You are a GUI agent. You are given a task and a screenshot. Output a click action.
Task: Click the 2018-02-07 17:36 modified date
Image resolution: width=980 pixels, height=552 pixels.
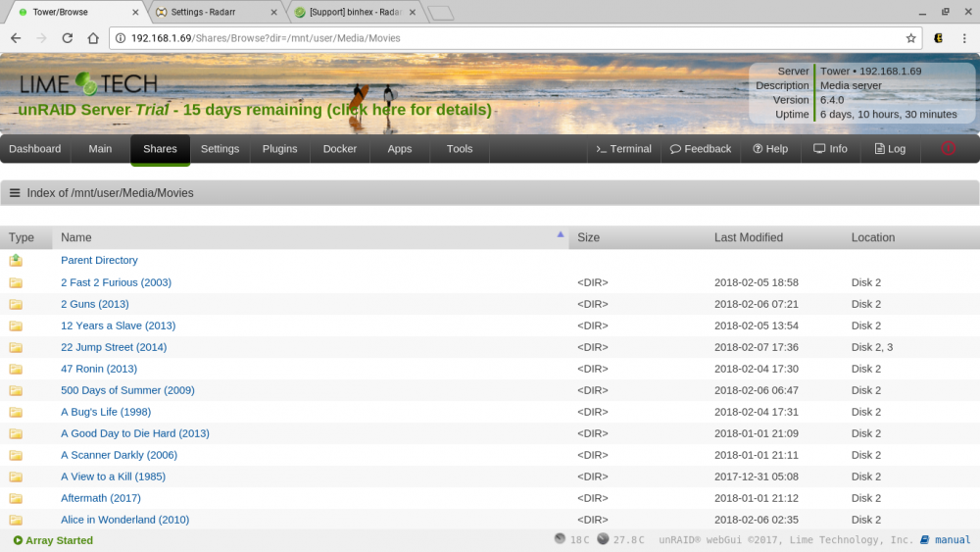(757, 348)
